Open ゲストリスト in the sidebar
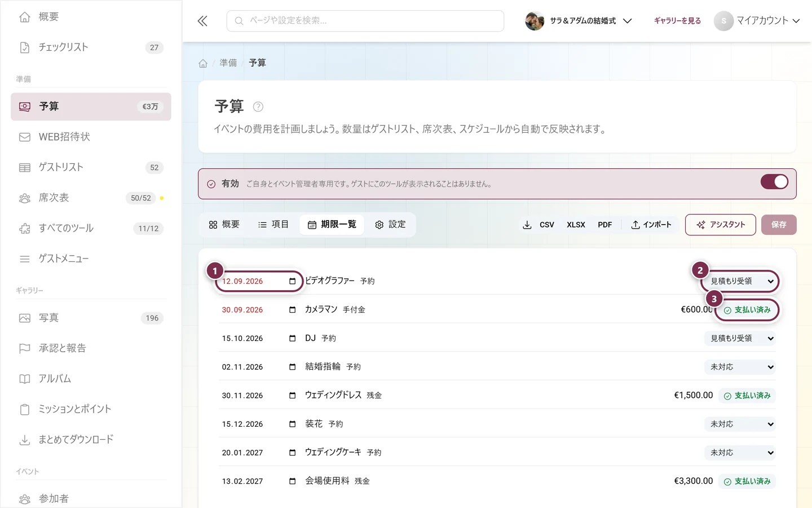 (x=91, y=167)
